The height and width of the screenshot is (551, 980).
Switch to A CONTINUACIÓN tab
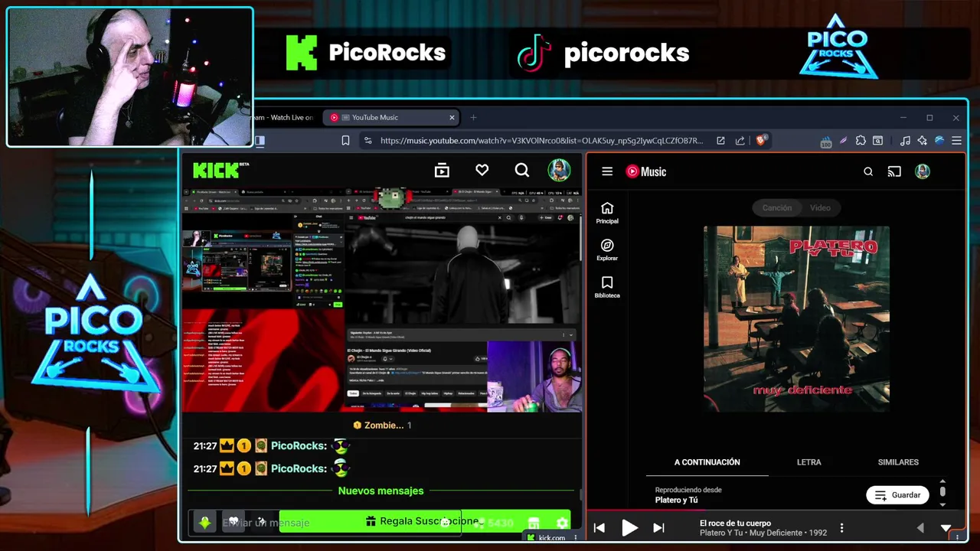tap(707, 462)
